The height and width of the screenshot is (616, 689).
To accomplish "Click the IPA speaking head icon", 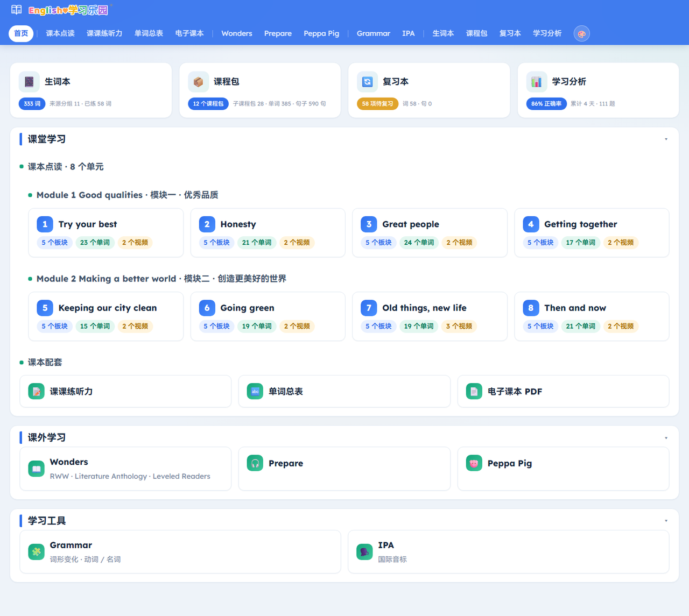I will coord(364,551).
